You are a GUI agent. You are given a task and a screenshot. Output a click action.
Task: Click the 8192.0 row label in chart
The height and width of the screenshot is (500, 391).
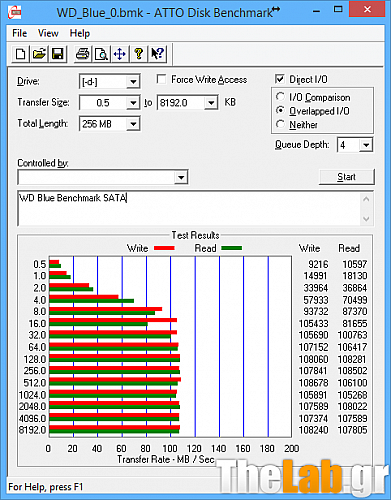pyautogui.click(x=32, y=430)
